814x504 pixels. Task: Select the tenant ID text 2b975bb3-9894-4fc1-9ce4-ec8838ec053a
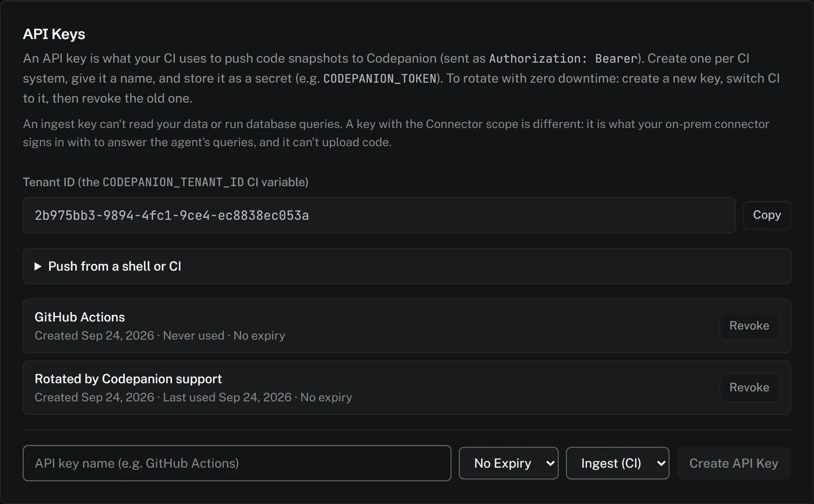point(172,215)
